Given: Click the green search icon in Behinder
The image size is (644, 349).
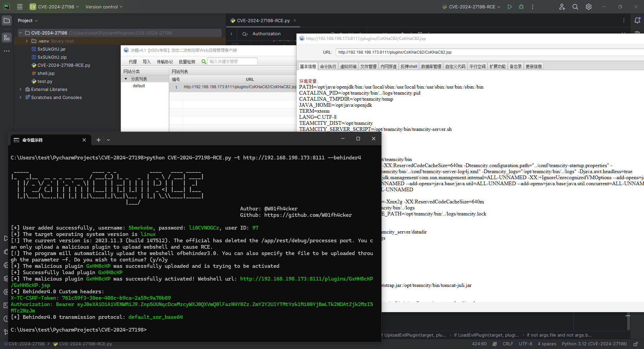Looking at the screenshot, I should click(x=204, y=61).
